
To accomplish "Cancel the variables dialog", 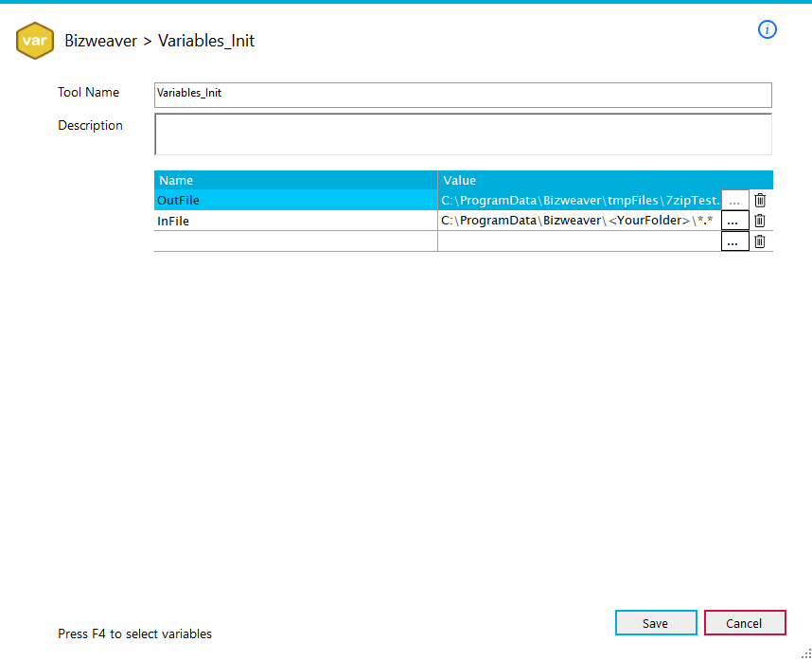I will tap(745, 623).
